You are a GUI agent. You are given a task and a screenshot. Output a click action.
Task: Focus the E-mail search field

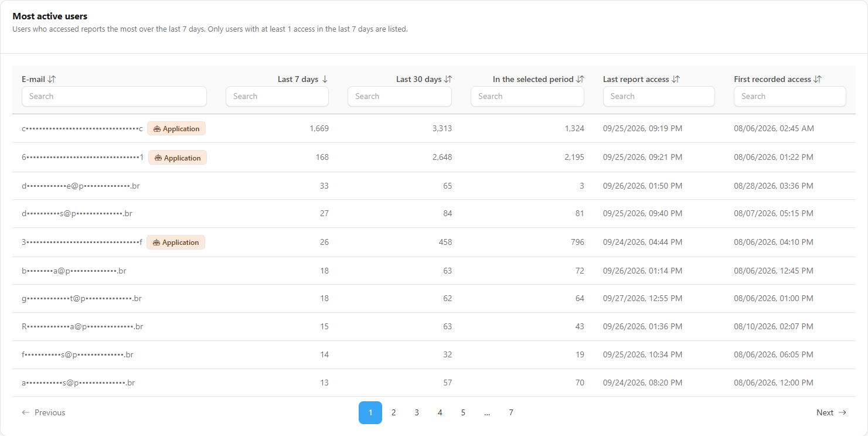pos(114,97)
